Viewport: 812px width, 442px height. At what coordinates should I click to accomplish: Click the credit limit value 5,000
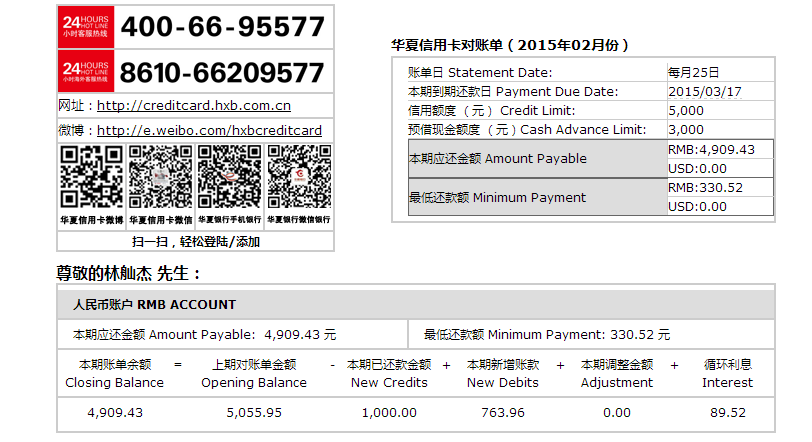pos(686,111)
